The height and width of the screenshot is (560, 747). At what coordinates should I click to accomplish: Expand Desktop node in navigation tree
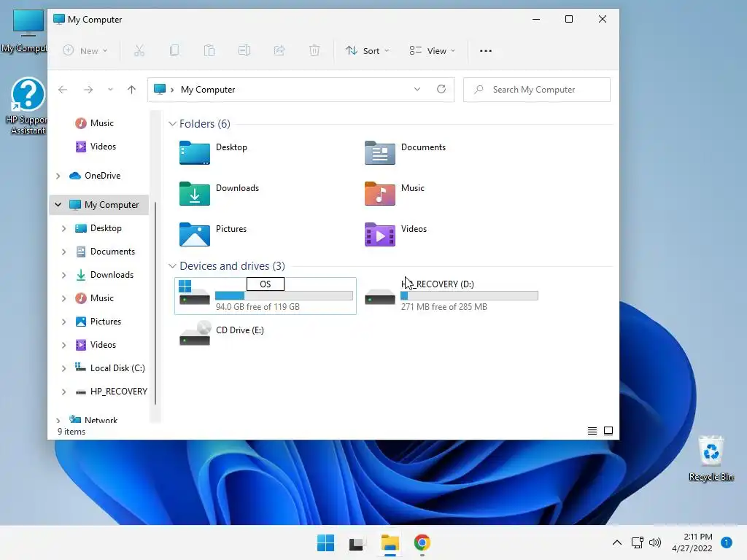click(x=64, y=228)
